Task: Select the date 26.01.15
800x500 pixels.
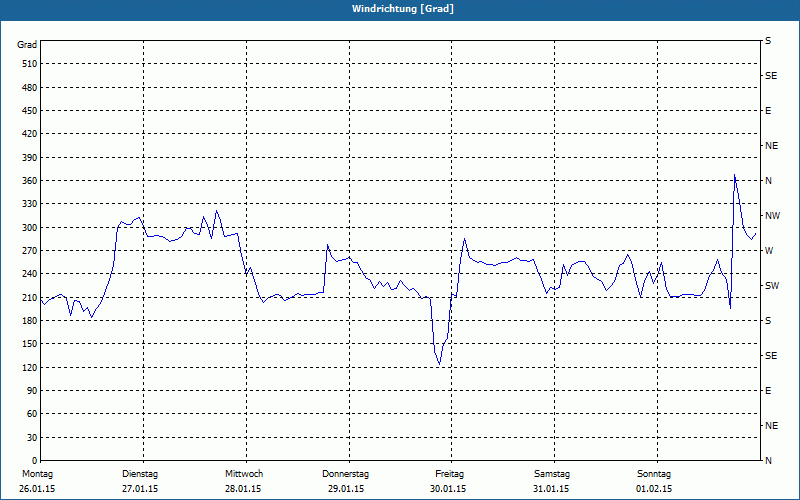Action: click(37, 489)
